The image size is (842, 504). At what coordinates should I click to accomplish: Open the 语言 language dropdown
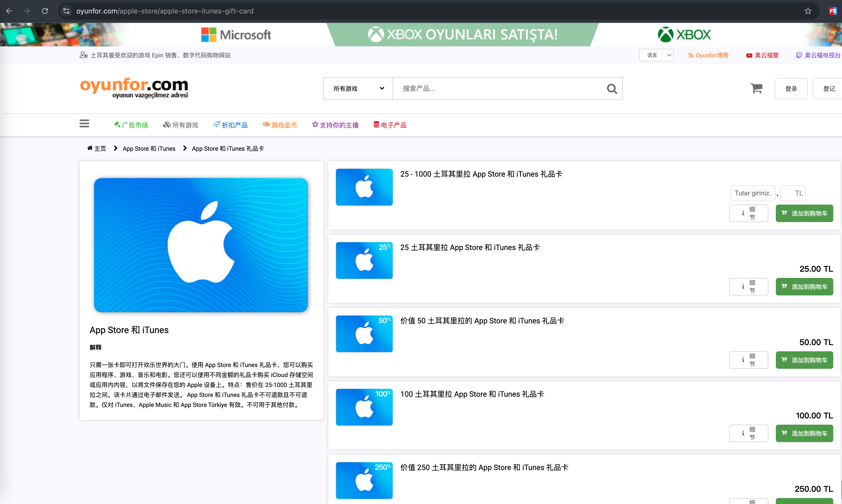(656, 55)
